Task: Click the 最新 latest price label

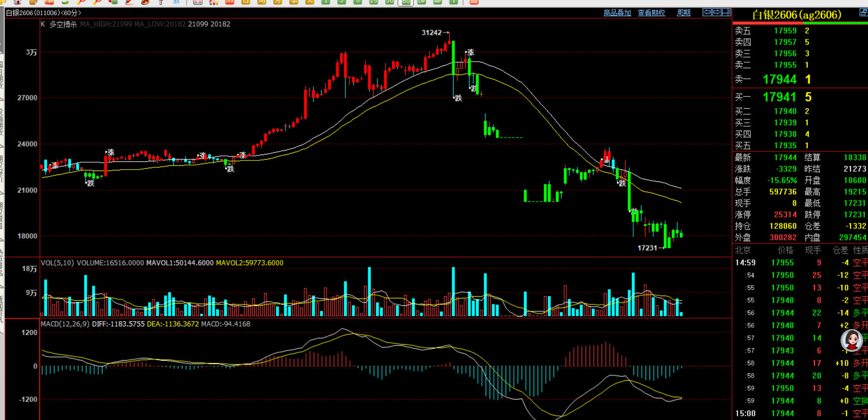Action: point(743,158)
